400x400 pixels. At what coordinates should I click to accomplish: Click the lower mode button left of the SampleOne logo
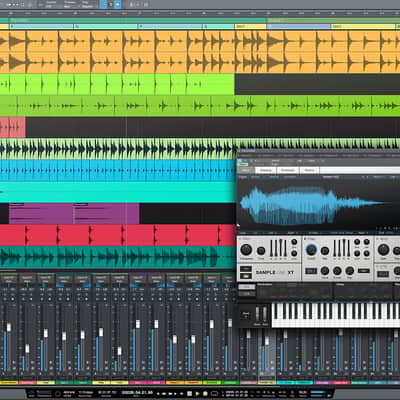(246, 276)
